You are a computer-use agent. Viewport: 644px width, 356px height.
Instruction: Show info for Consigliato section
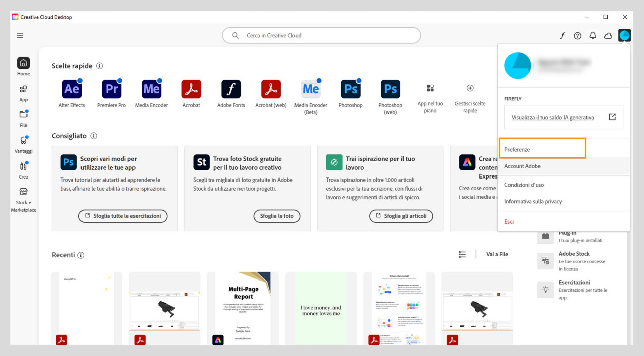click(x=94, y=136)
